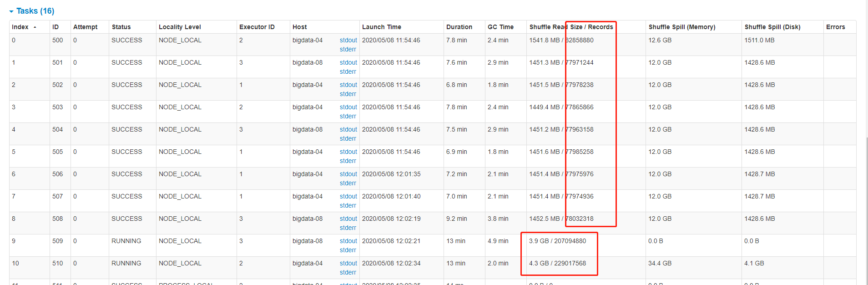Sort by GC Time column header
868x285 pixels.
(500, 27)
